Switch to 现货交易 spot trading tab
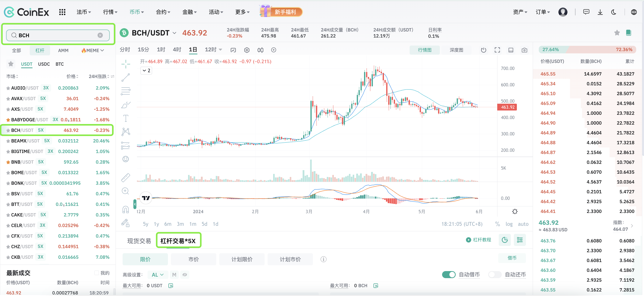 click(139, 241)
